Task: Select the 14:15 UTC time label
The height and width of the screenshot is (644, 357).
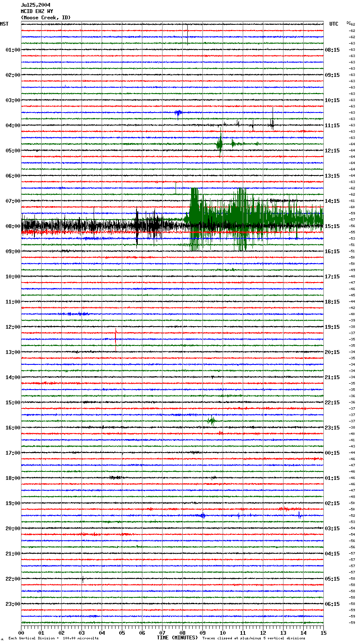Action: (332, 201)
